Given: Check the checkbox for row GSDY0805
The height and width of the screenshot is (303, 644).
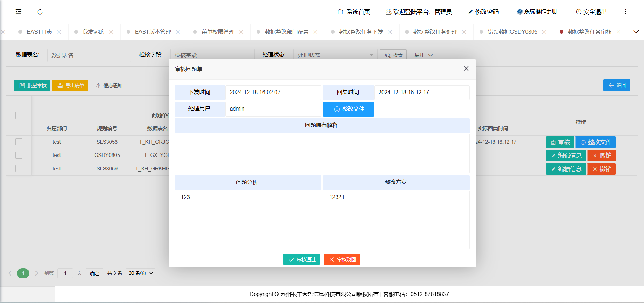Looking at the screenshot, I should click(19, 155).
